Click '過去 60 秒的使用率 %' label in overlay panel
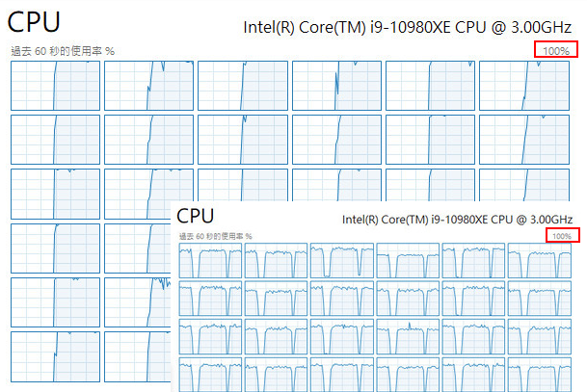Image resolution: width=587 pixels, height=392 pixels. point(215,236)
